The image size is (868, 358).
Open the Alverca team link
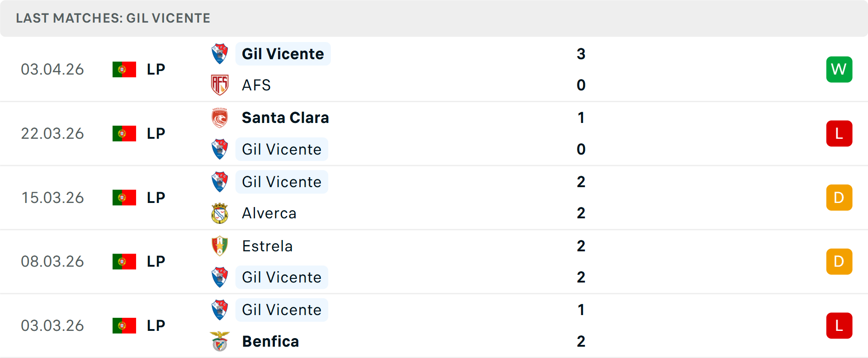[269, 213]
